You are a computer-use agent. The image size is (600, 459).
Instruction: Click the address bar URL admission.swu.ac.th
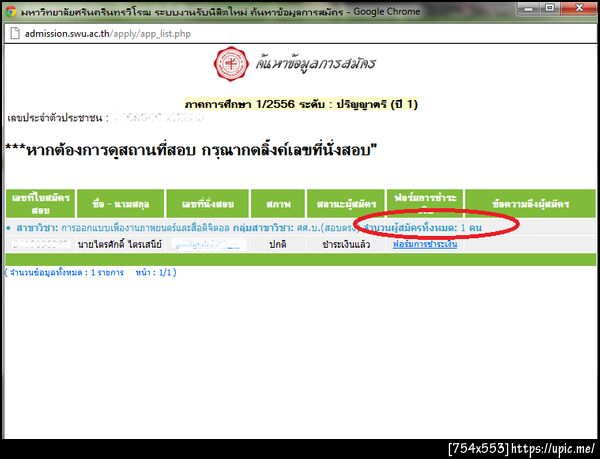tap(108, 34)
